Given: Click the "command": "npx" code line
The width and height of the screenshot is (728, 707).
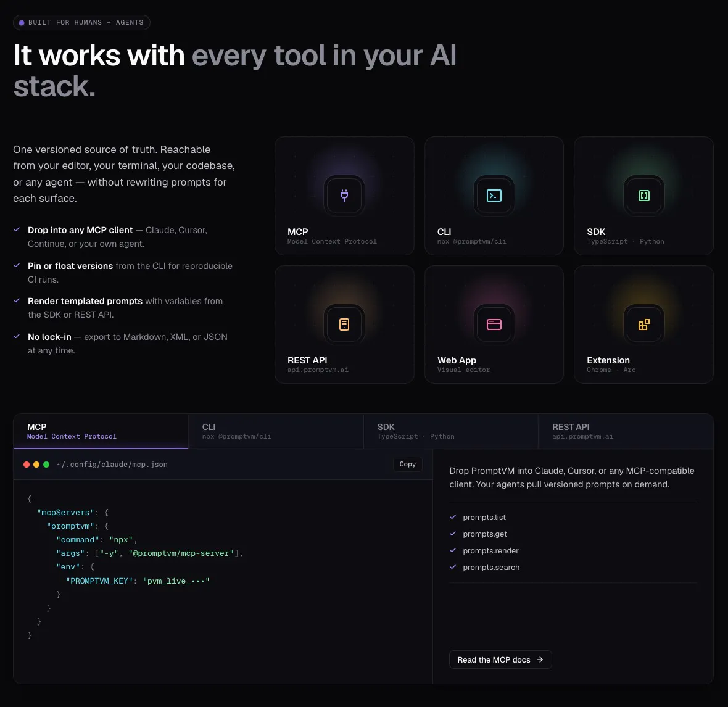Looking at the screenshot, I should click(x=97, y=539).
